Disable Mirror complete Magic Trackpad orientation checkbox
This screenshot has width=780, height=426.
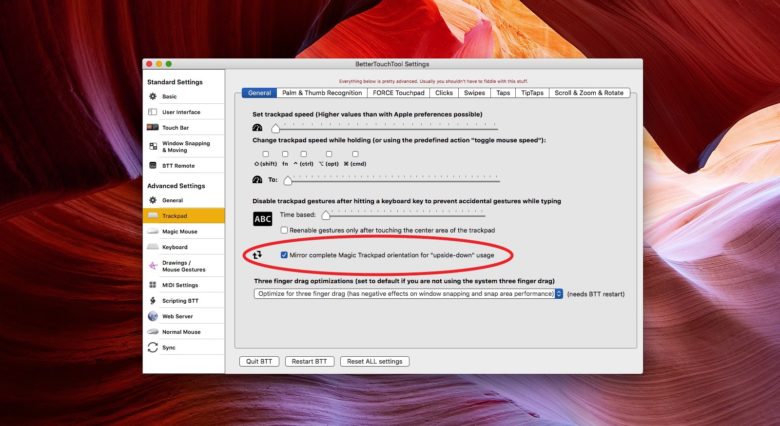pyautogui.click(x=285, y=255)
